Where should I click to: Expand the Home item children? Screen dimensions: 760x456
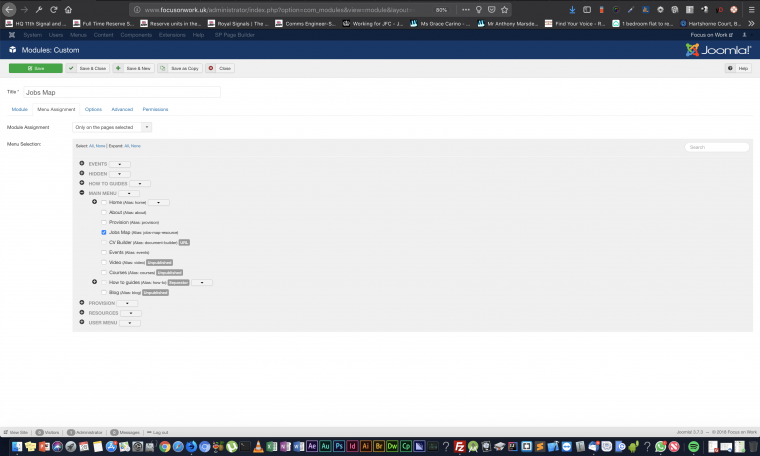point(95,202)
